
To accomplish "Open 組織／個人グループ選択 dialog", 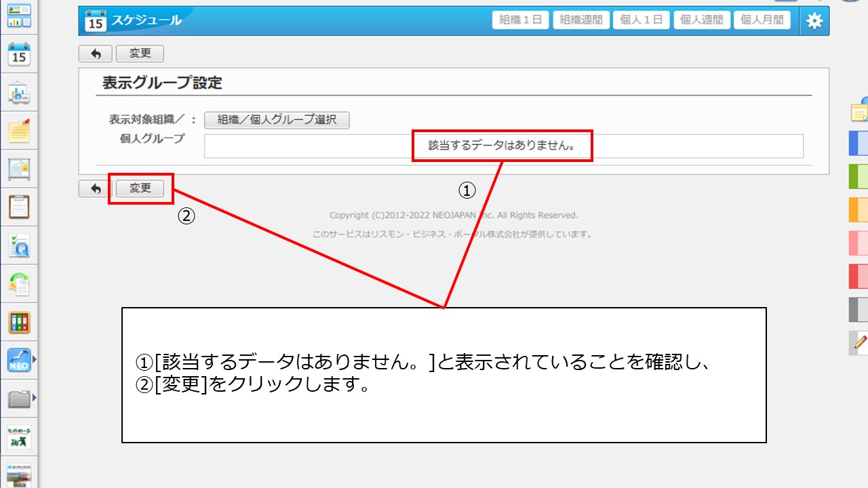I will click(277, 120).
